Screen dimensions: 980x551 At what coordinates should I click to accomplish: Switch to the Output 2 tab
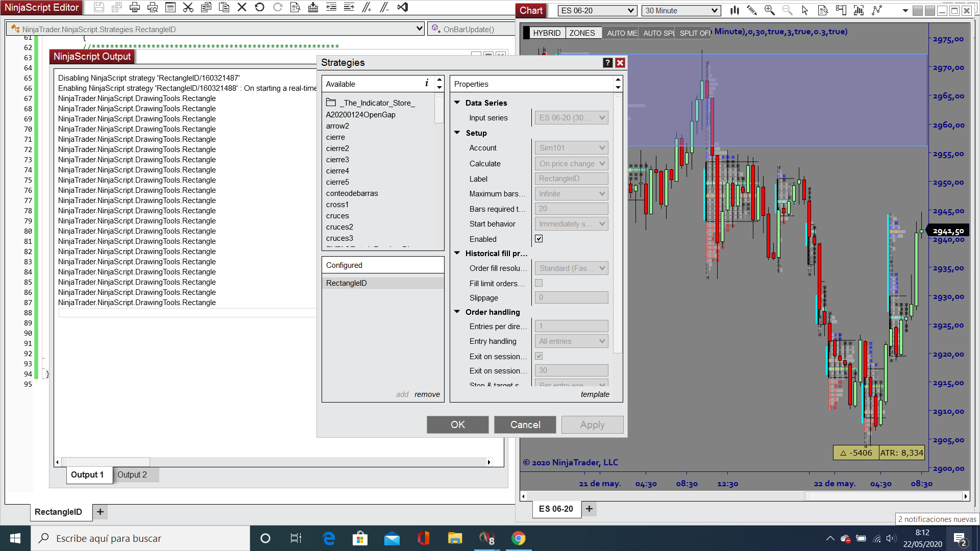(132, 474)
